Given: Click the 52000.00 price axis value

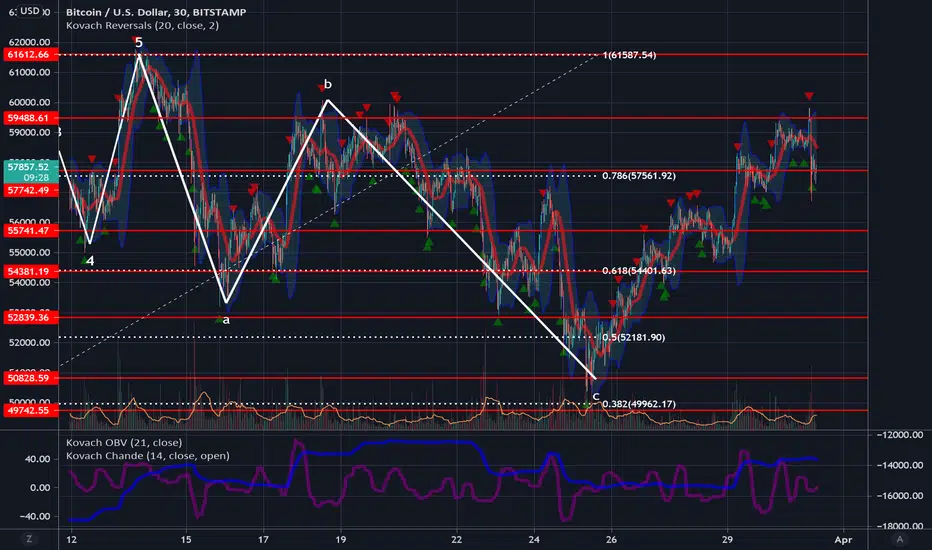Looking at the screenshot, I should [x=30, y=343].
